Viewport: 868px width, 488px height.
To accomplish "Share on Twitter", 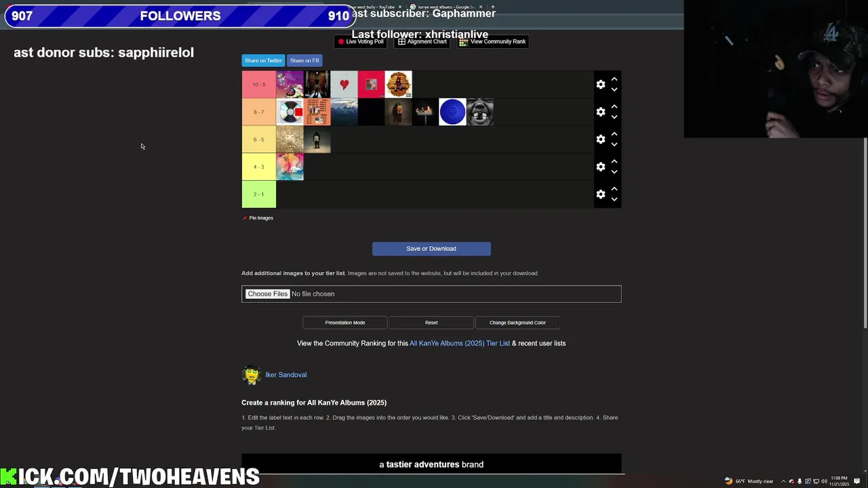I will pyautogui.click(x=263, y=60).
